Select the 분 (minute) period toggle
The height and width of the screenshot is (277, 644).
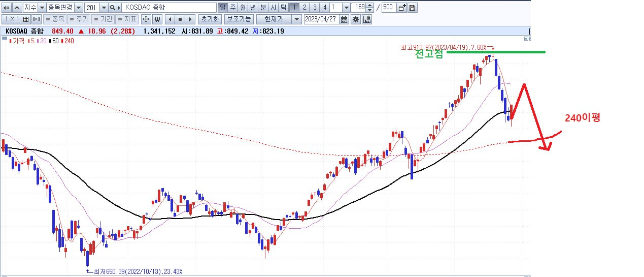click(x=263, y=8)
